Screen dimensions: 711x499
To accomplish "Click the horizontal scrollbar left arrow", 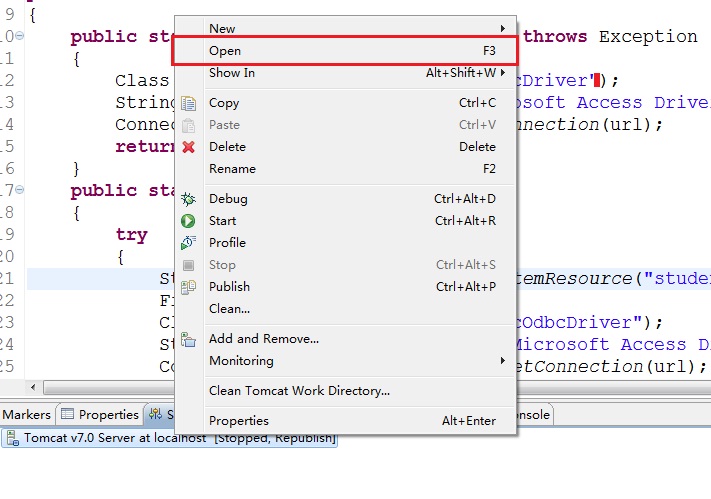I will click(33, 387).
